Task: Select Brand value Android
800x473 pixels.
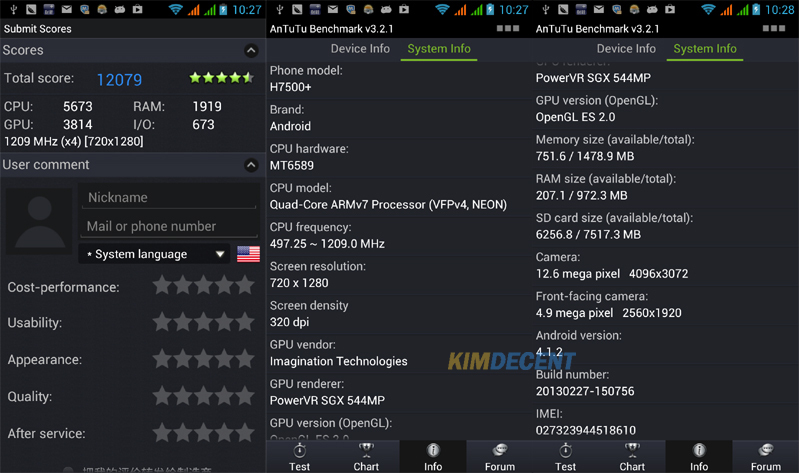Action: 290,126
